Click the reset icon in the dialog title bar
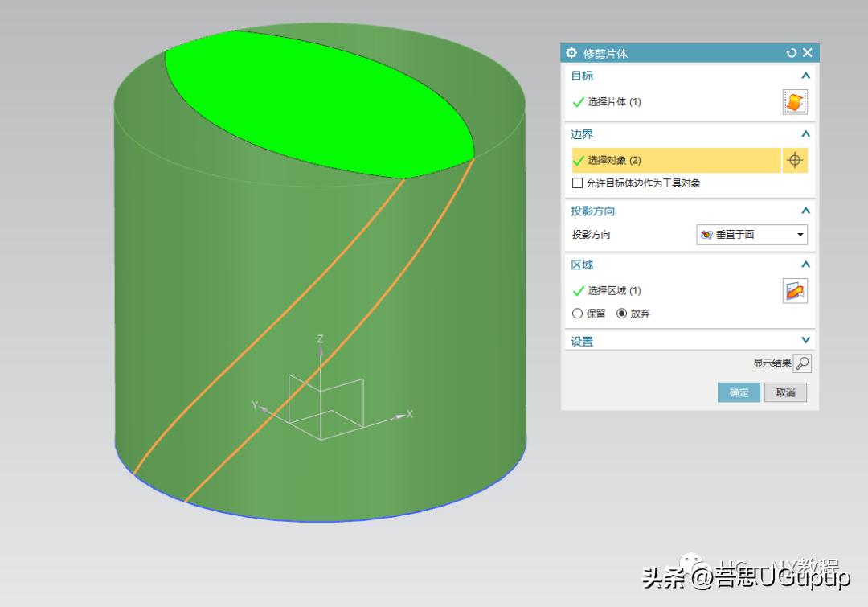868x607 pixels. pos(791,52)
